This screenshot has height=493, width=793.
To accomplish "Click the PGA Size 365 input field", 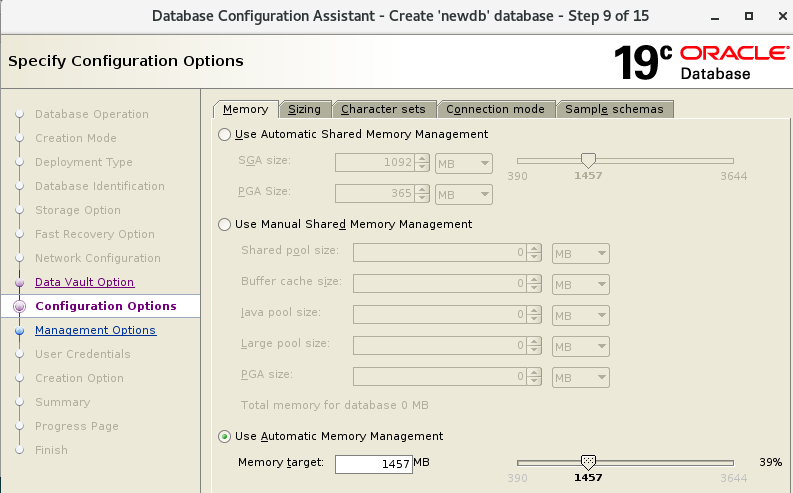I will point(375,194).
